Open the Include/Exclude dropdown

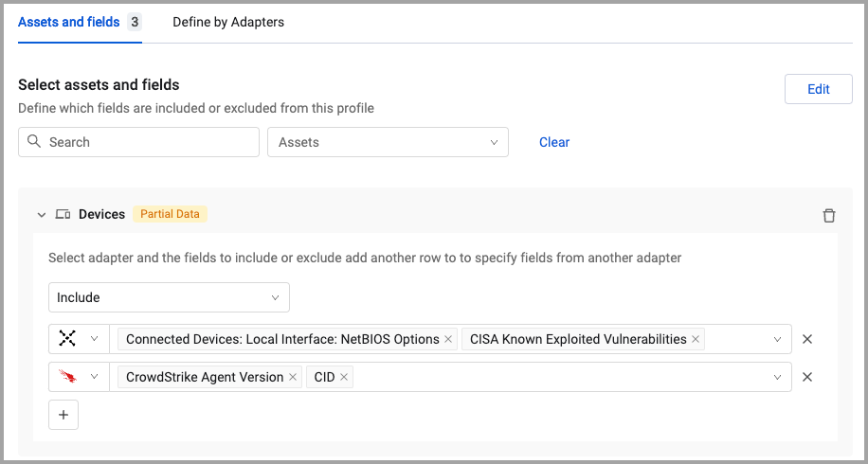coord(169,297)
